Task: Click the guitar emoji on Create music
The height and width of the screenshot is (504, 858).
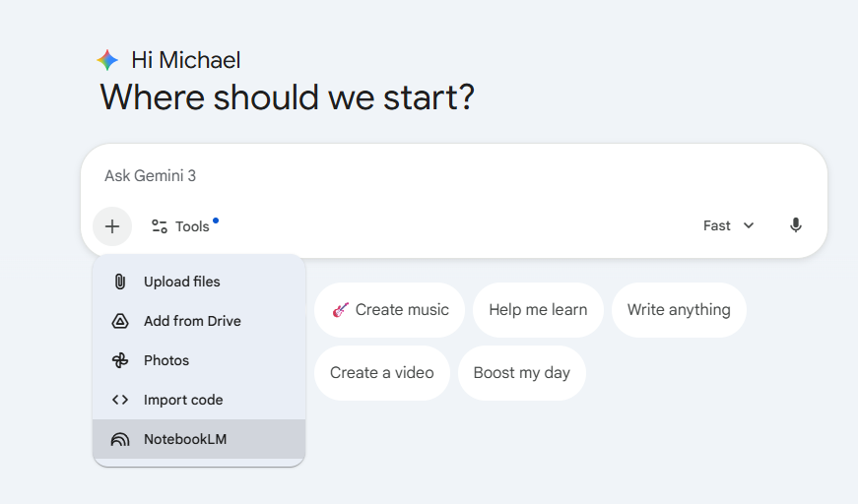Action: (341, 310)
